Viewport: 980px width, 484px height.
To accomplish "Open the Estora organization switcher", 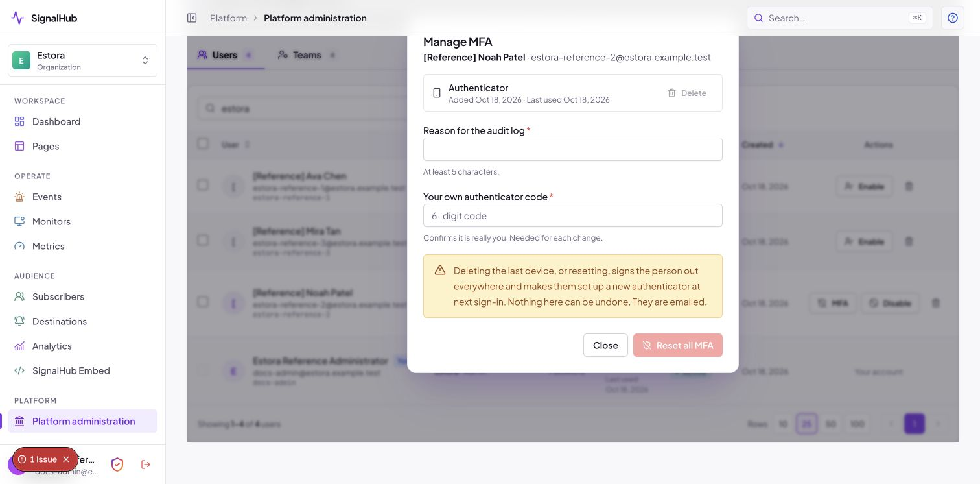I will [x=82, y=60].
